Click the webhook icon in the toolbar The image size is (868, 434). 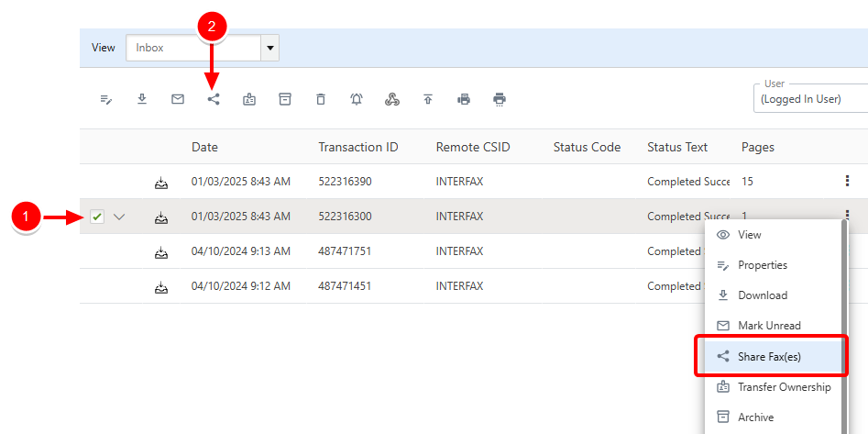tap(392, 99)
